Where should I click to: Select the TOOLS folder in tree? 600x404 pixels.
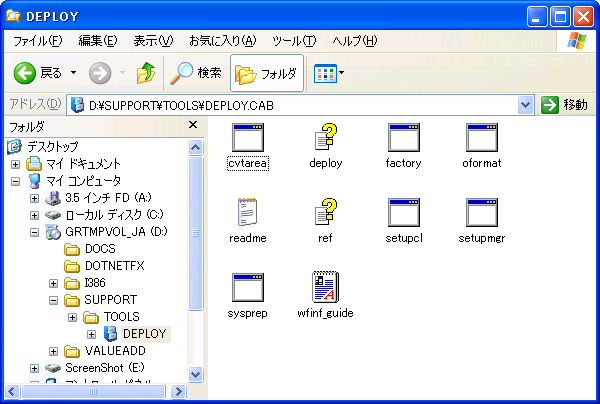(121, 317)
